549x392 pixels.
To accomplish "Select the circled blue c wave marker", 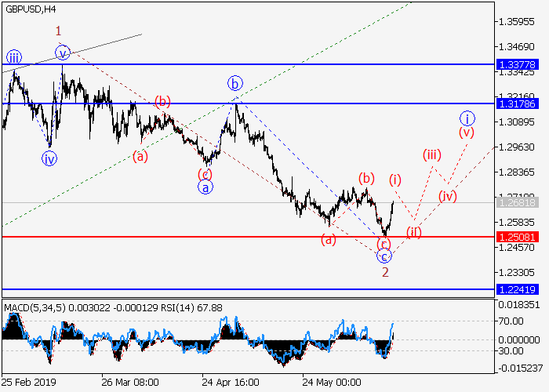I will coord(384,256).
